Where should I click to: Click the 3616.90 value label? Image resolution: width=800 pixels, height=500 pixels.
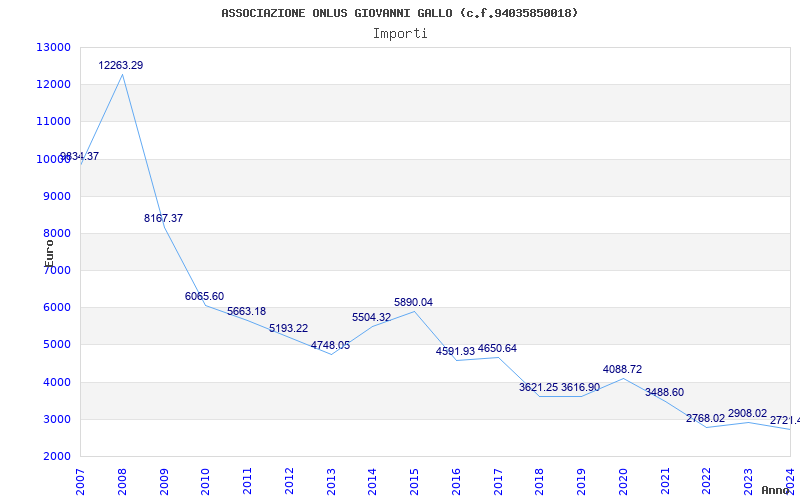[x=581, y=387]
